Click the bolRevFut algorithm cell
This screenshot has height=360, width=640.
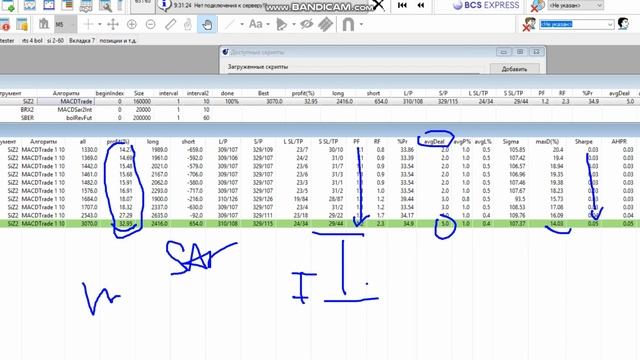79,118
